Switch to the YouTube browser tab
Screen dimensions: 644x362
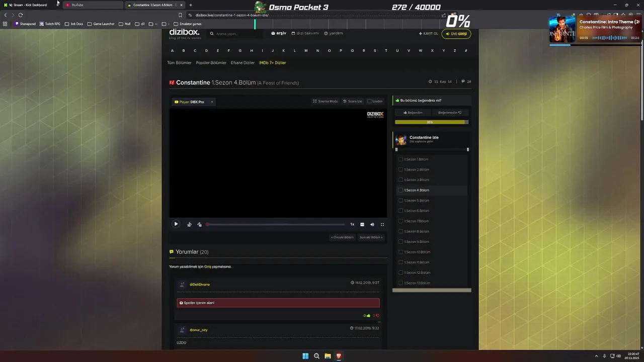coord(93,5)
